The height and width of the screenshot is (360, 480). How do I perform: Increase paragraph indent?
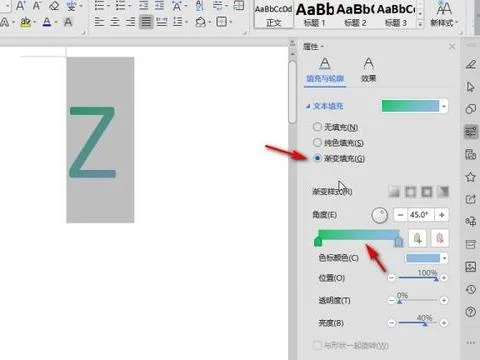point(159,5)
